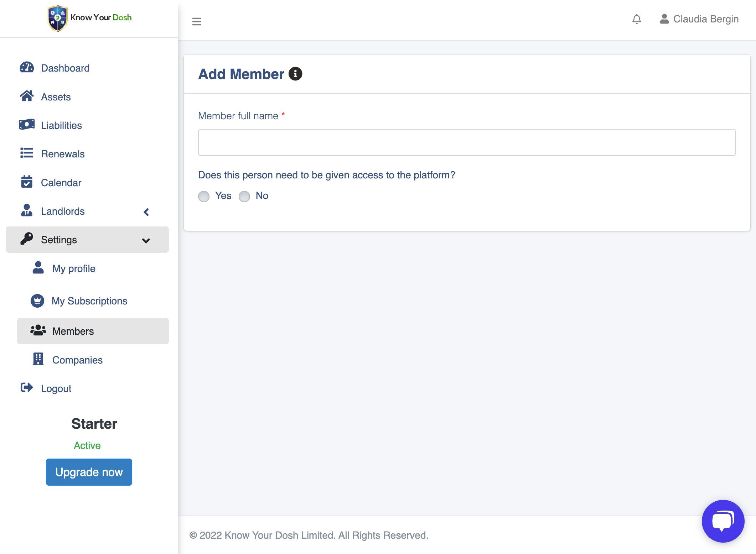756x554 pixels.
Task: Click the Calendar check icon
Action: (27, 182)
